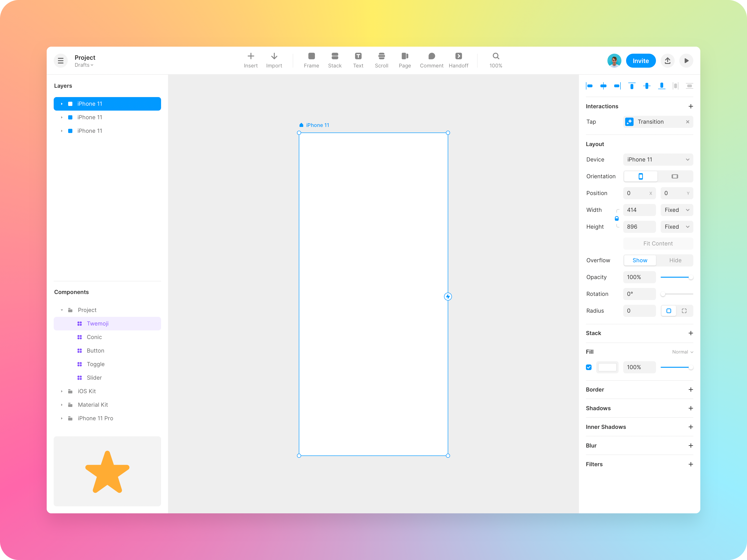Click the interaction lightning handle on canvas
Viewport: 747px width, 560px height.
click(x=448, y=296)
